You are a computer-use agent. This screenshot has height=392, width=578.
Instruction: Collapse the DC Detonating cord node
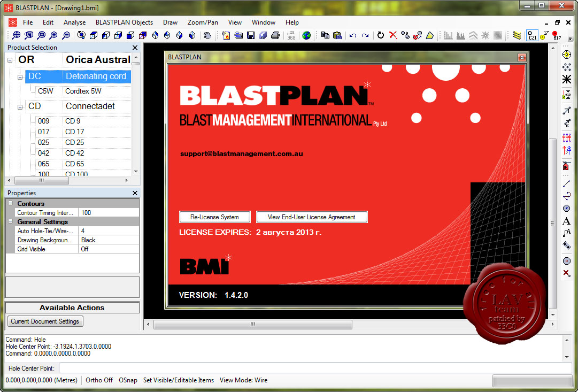[20, 77]
